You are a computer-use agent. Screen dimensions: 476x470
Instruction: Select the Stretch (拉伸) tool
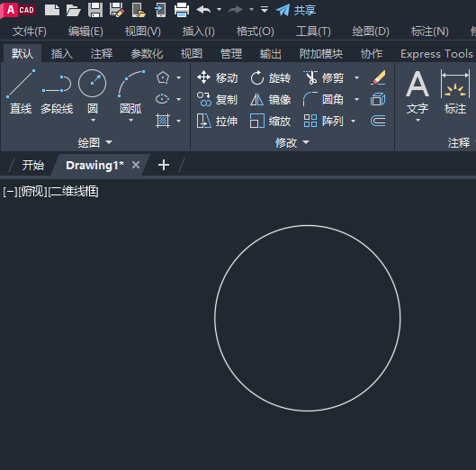click(218, 121)
